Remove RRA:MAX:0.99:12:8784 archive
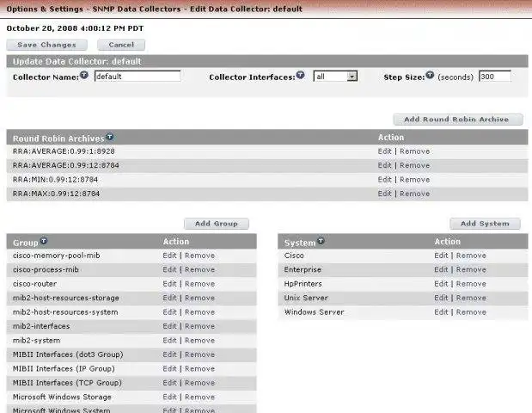Image resolution: width=532 pixels, height=413 pixels. pyautogui.click(x=414, y=194)
